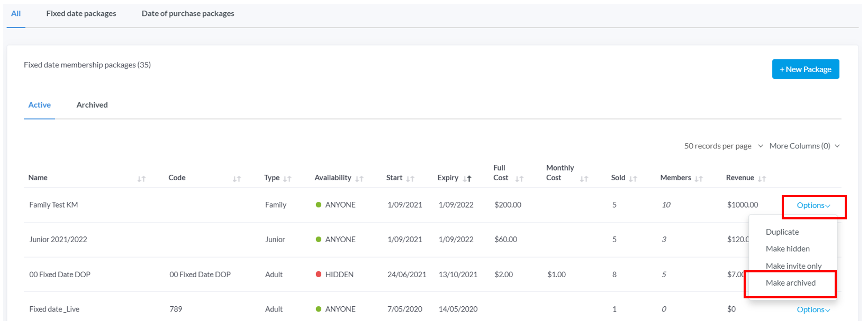Viewport: 868px width, 328px height.
Task: Click the code cell 789
Action: [x=176, y=309]
